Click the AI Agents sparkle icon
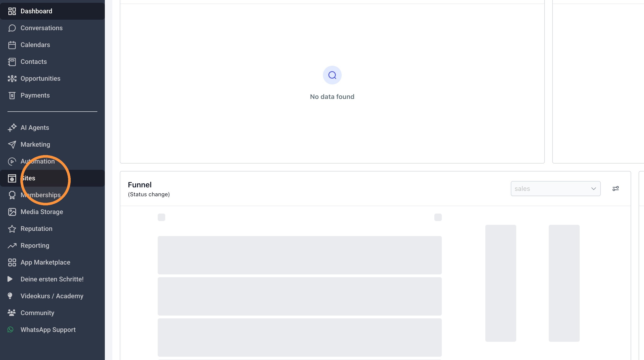Image resolution: width=644 pixels, height=360 pixels. (12, 128)
